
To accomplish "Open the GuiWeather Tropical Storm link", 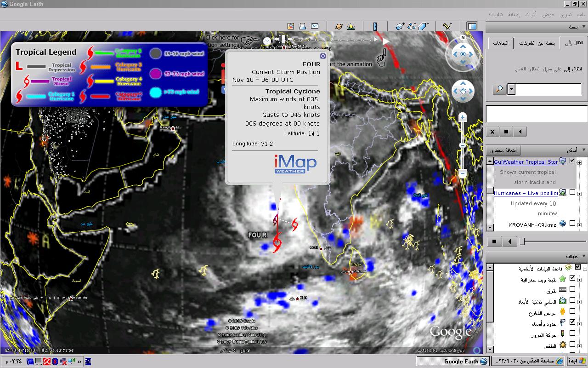I will coord(526,162).
